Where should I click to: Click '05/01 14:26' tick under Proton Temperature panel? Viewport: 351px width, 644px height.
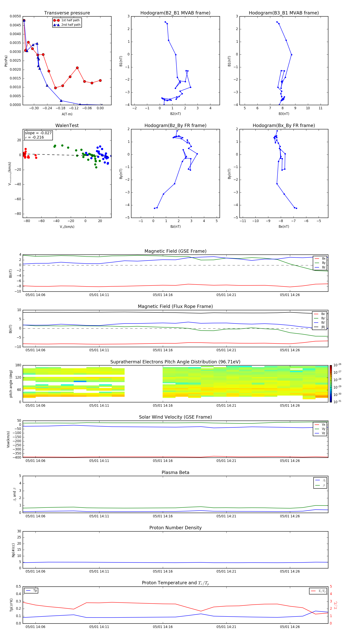click(x=290, y=627)
